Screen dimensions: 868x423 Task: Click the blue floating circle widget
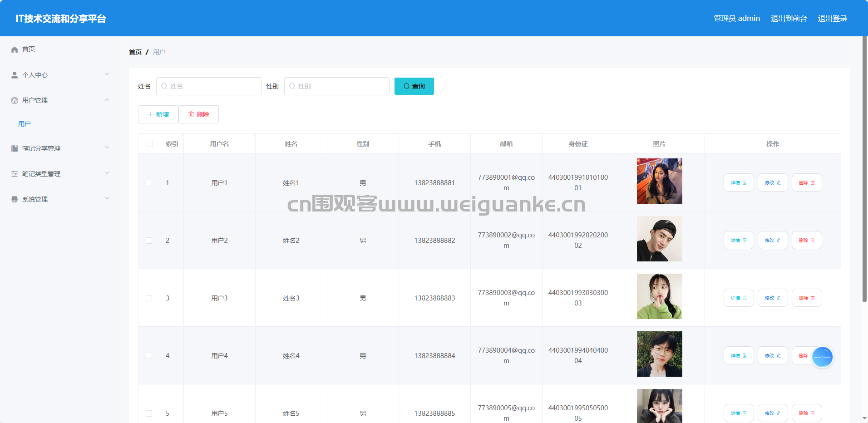coord(822,358)
